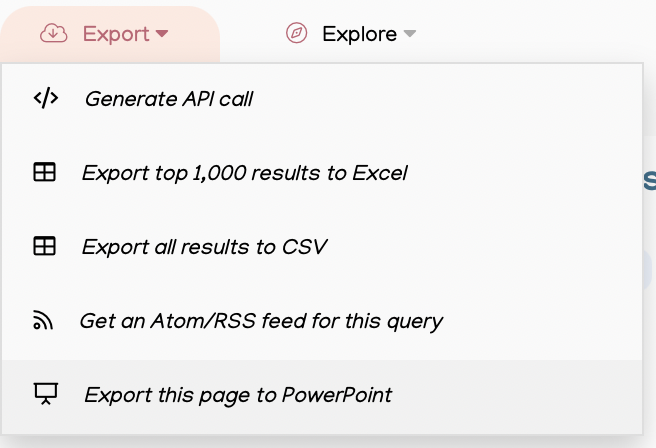
Task: Click the table icon next to Excel export
Action: point(44,172)
